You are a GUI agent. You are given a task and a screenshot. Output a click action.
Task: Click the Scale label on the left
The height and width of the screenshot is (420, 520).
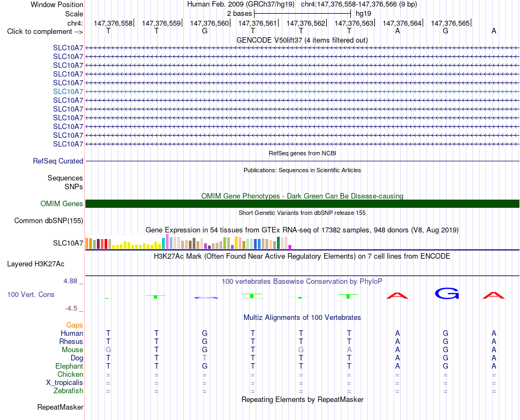(x=74, y=14)
